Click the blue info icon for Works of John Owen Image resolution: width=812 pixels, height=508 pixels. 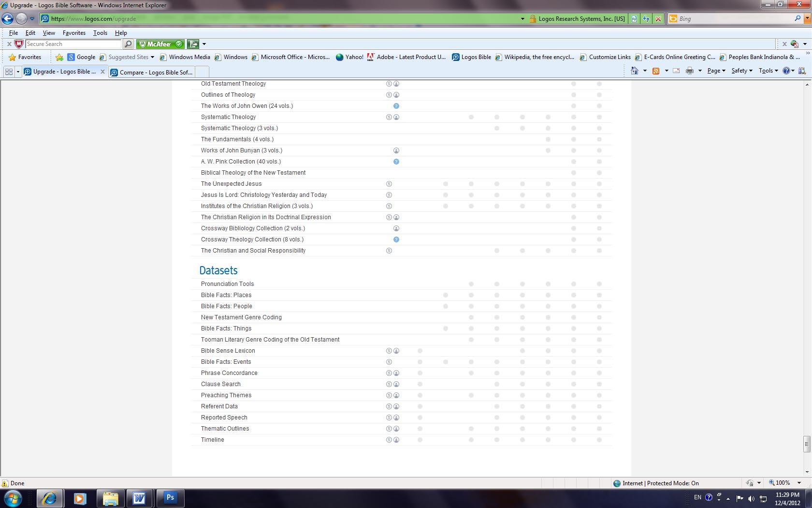click(396, 106)
